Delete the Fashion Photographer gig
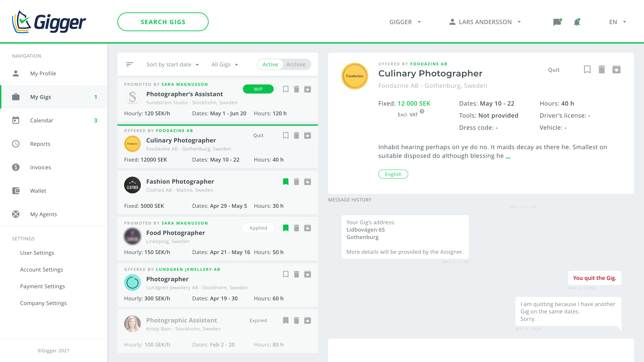The width and height of the screenshot is (644, 362). pyautogui.click(x=297, y=182)
